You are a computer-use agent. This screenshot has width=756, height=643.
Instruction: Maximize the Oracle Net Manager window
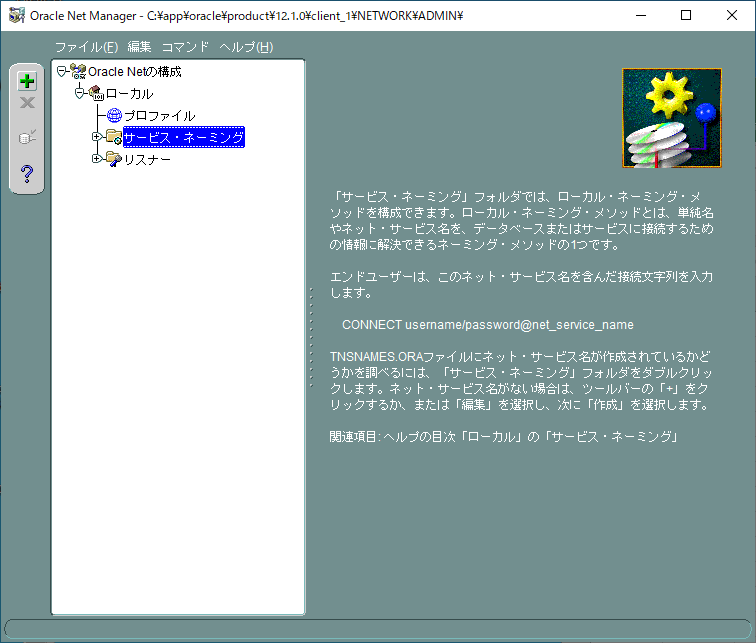(x=686, y=15)
